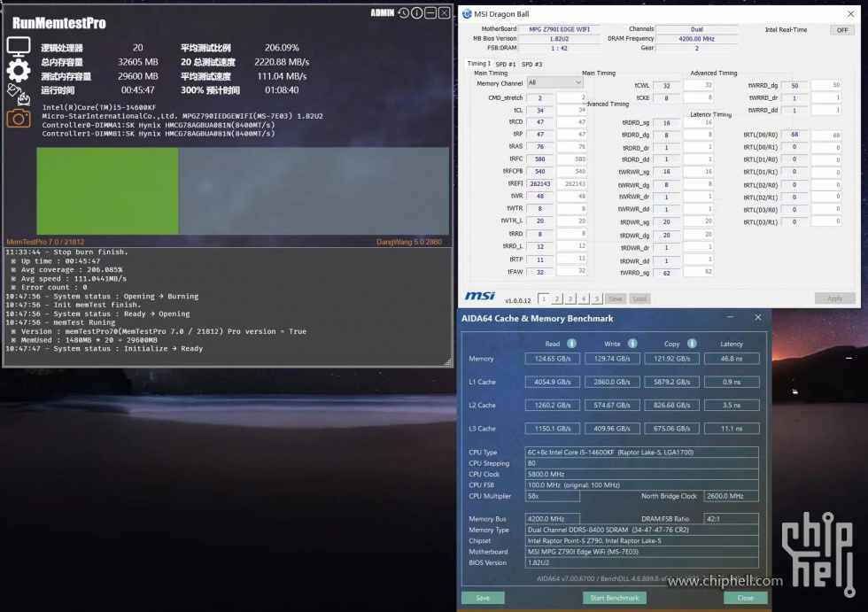
Task: Click the Write info icon in AIDA64
Action: 632,344
